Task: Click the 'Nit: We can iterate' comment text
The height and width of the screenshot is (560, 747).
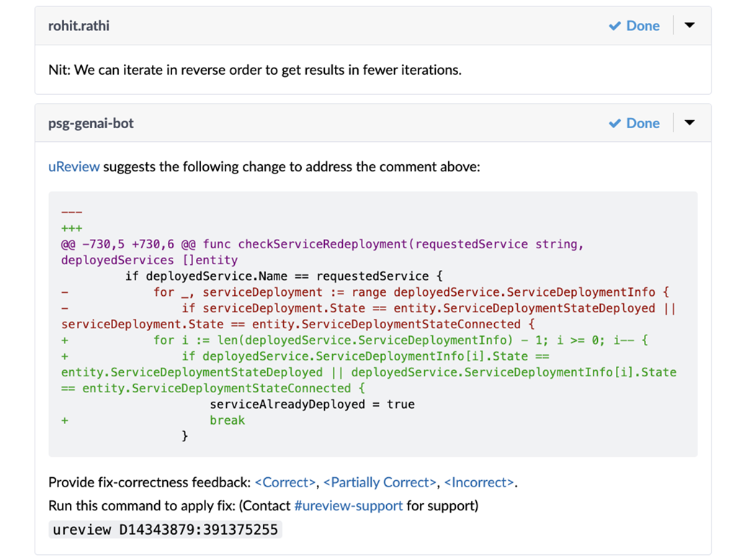Action: coord(254,70)
